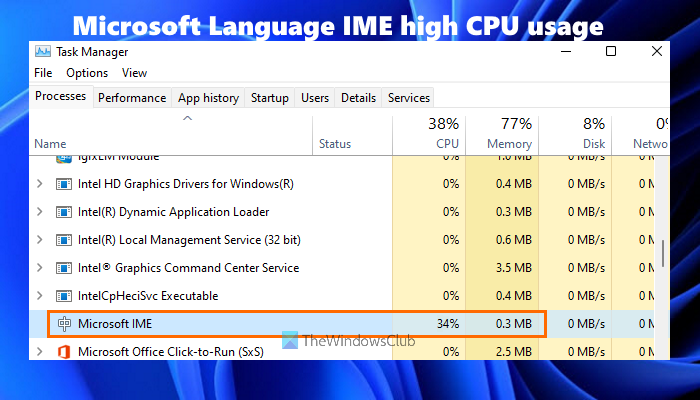Image resolution: width=700 pixels, height=400 pixels.
Task: Click the Intel Local Management Service icon
Action: [64, 240]
